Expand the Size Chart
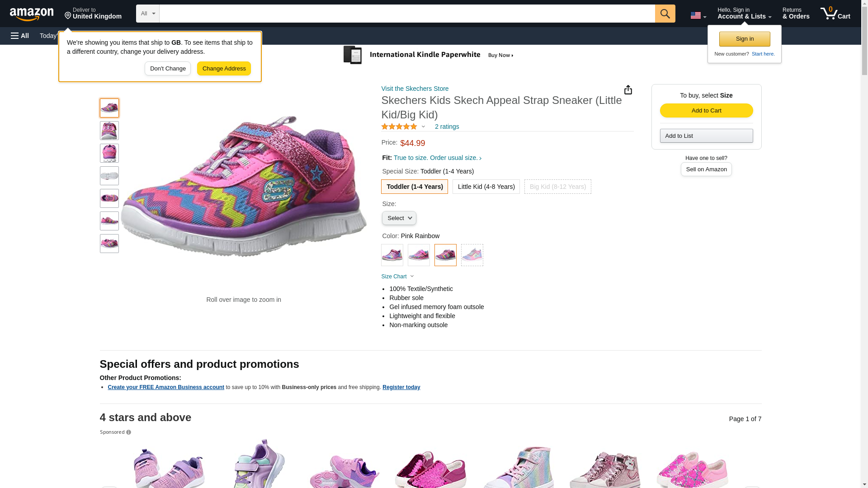Image resolution: width=868 pixels, height=488 pixels. click(x=397, y=277)
